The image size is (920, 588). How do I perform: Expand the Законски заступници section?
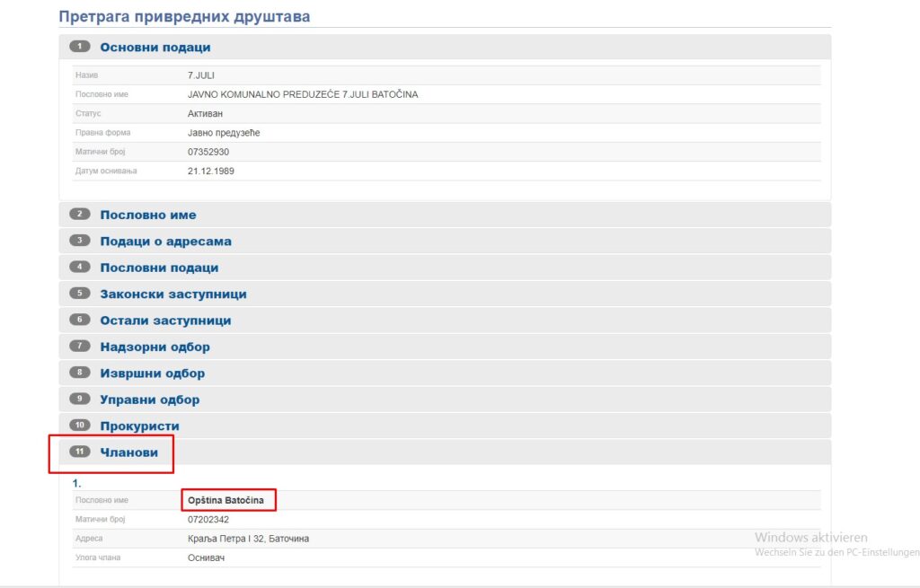[x=173, y=294]
